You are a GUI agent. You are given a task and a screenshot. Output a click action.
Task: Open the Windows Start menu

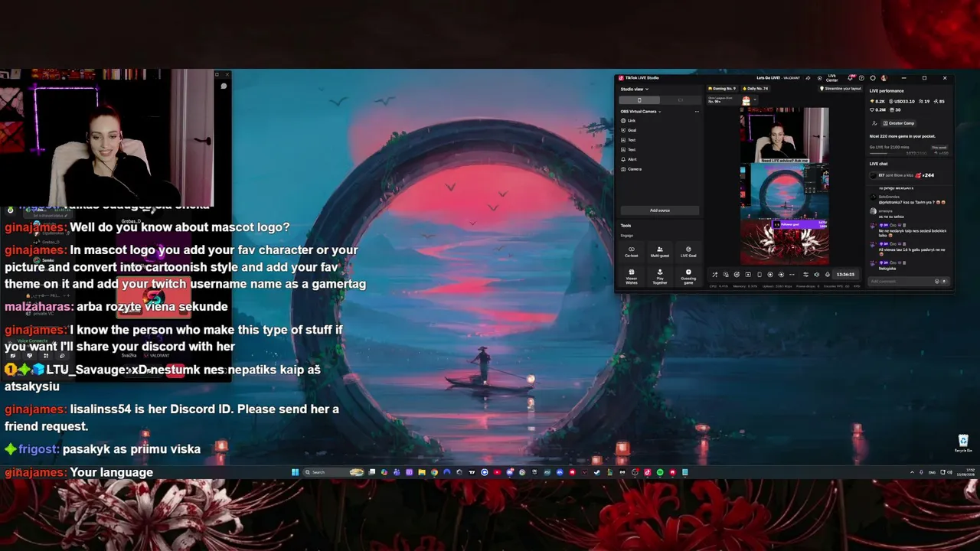[295, 472]
